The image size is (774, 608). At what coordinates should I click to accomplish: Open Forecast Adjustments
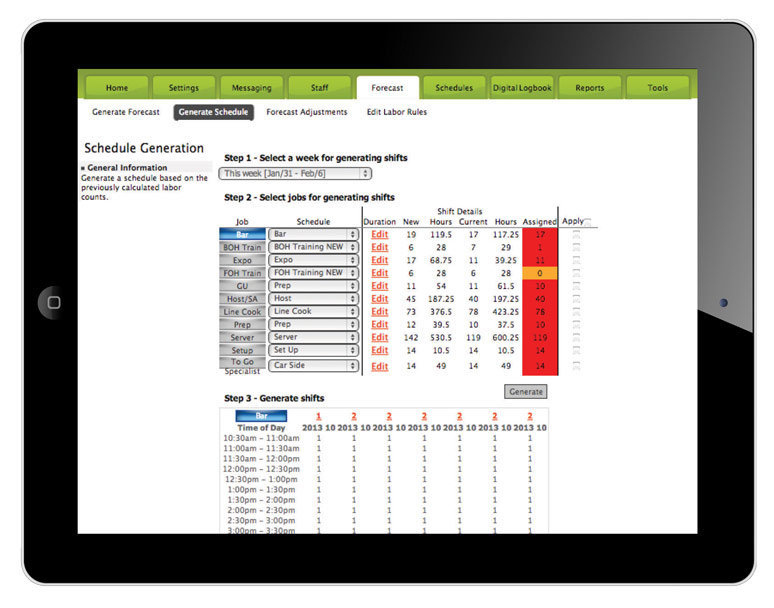307,112
